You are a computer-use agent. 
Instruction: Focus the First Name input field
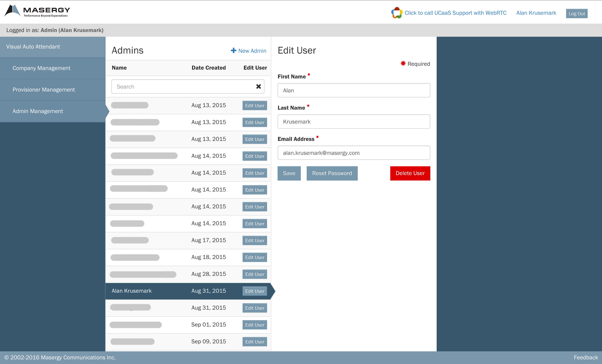pyautogui.click(x=353, y=90)
